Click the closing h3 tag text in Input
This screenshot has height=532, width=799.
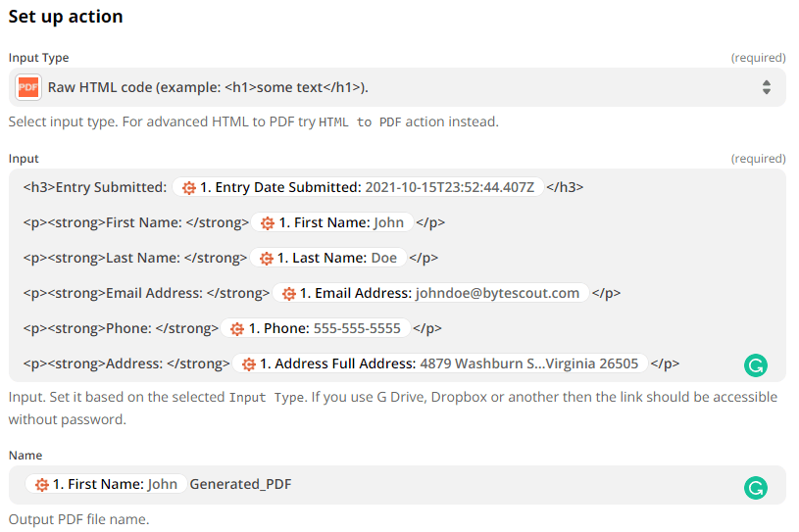pyautogui.click(x=565, y=187)
